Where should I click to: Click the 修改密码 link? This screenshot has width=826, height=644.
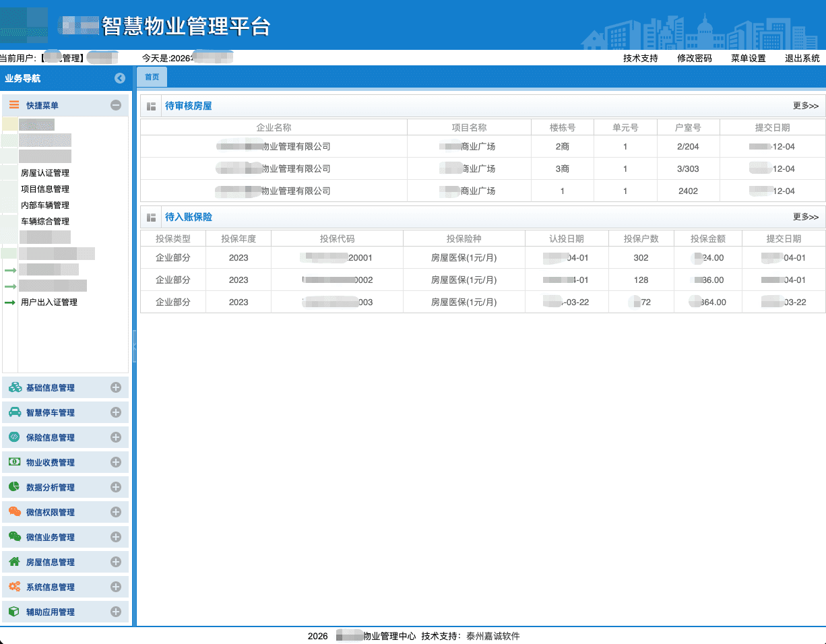pos(695,59)
